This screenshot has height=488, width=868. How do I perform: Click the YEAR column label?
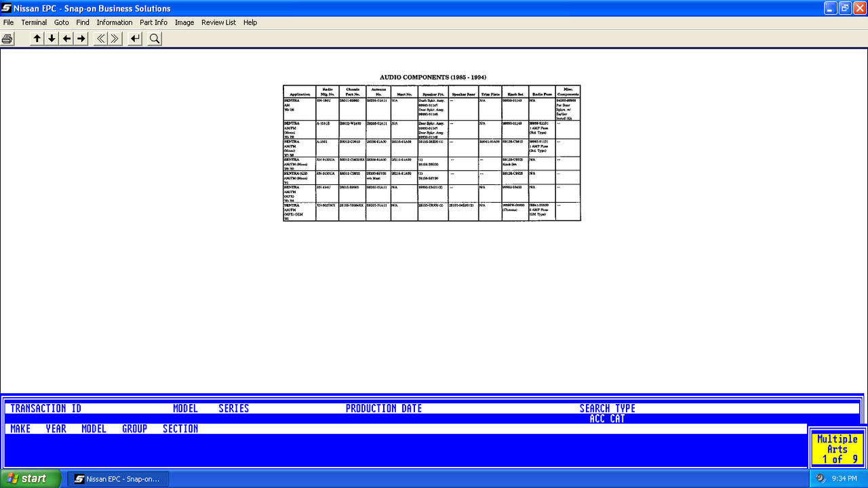click(x=56, y=428)
